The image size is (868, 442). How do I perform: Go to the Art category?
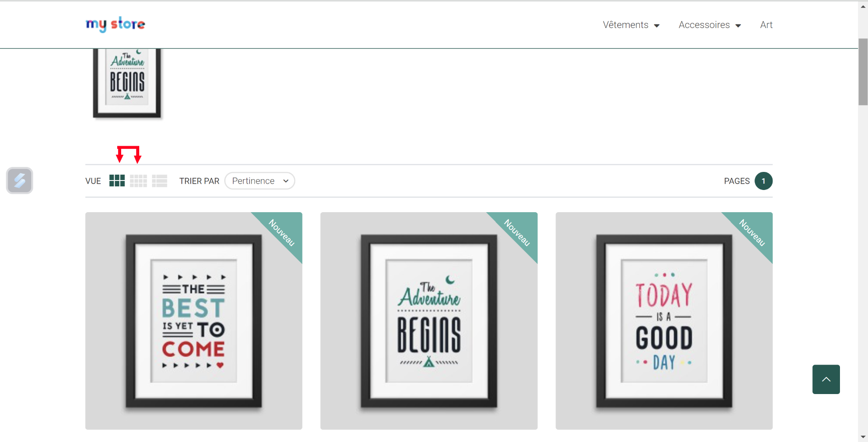coord(766,25)
